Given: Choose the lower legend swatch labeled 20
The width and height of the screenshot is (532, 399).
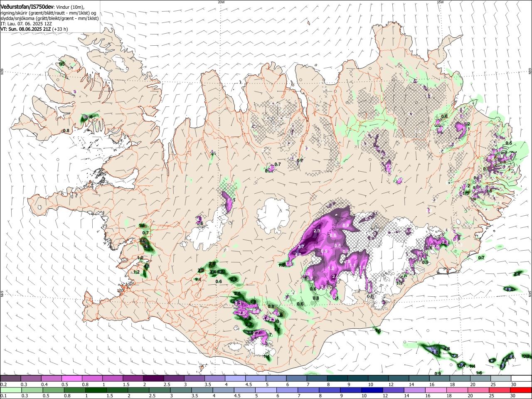Looking at the screenshot, I should 478,390.
